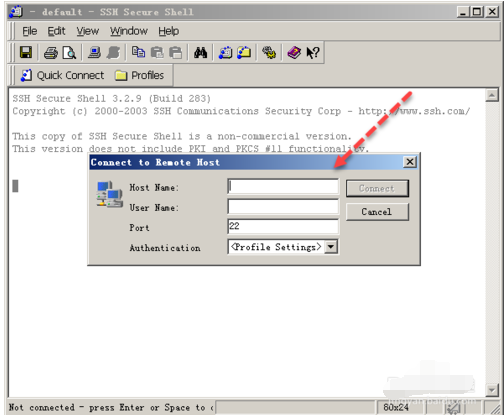This screenshot has height=415, width=504.
Task: Click the 80x24 status bar entry
Action: click(x=396, y=407)
